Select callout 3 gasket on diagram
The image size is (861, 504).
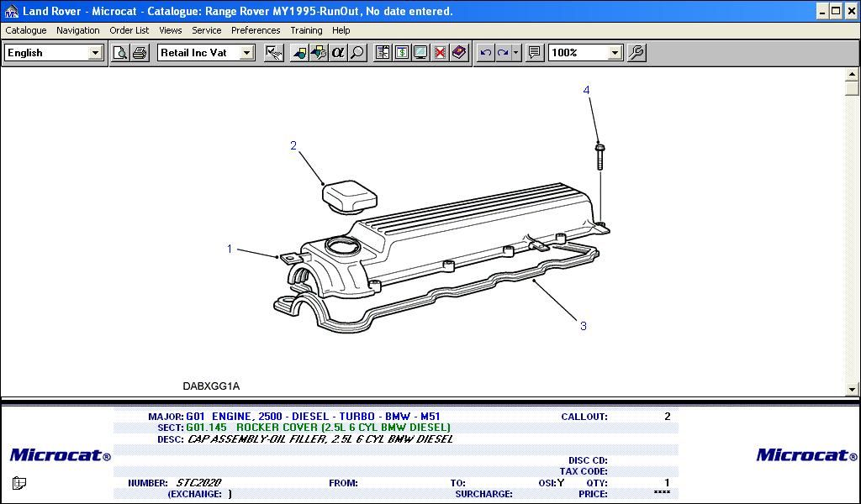[x=584, y=326]
